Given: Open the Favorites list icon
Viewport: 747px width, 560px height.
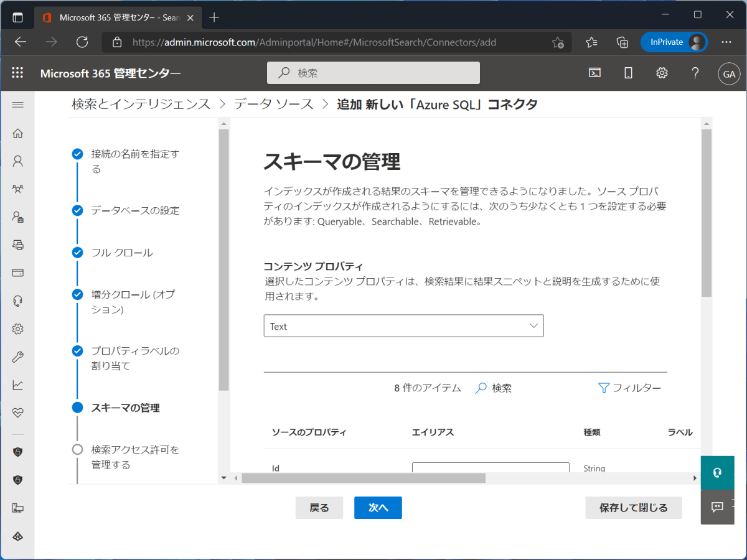Looking at the screenshot, I should pyautogui.click(x=591, y=42).
